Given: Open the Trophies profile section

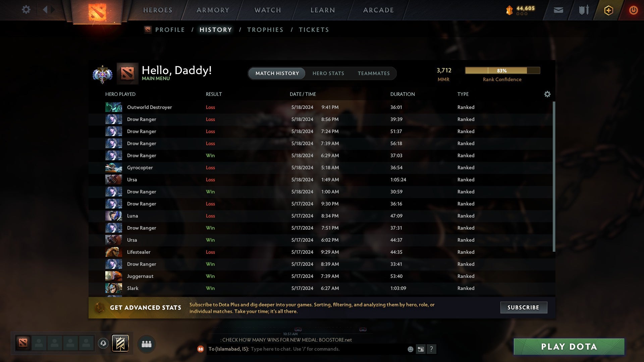Looking at the screenshot, I should coord(265,30).
